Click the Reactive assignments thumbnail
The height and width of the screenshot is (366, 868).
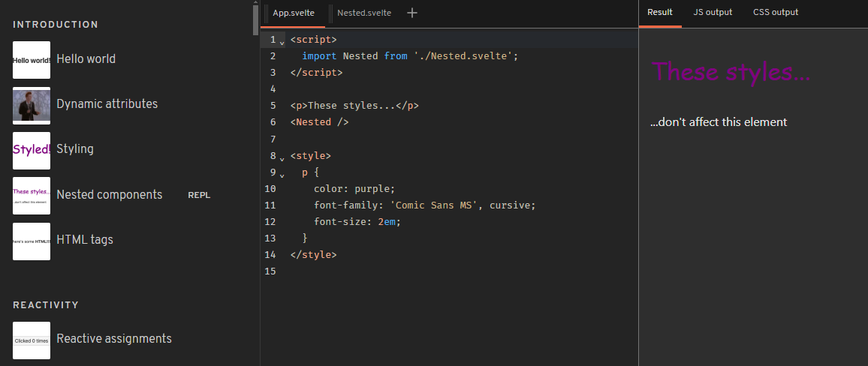coord(32,340)
